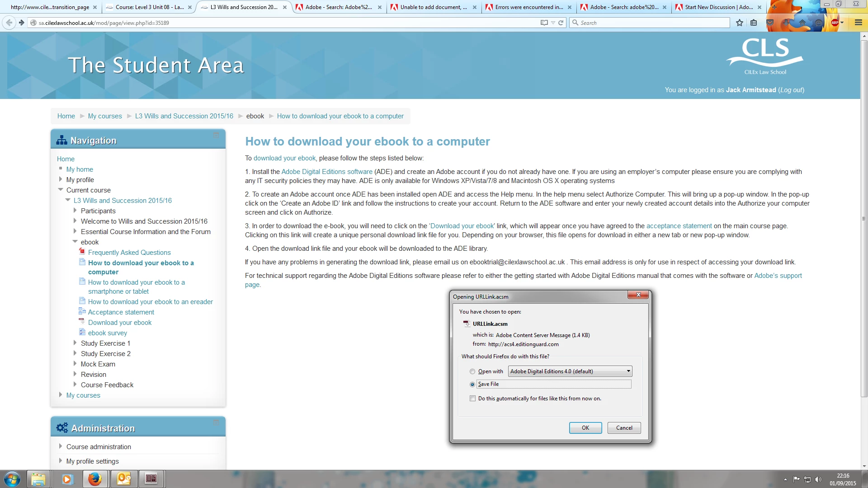Select the Open with radio button
This screenshot has width=868, height=488.
[x=472, y=371]
